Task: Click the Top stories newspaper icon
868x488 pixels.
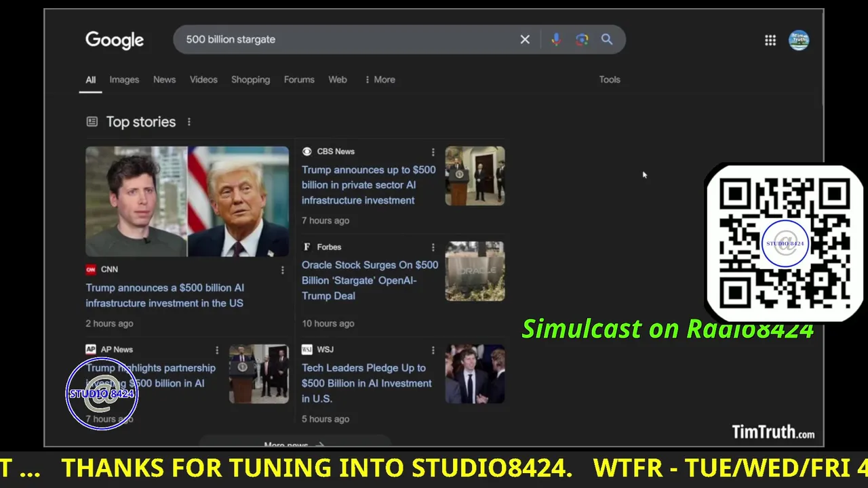Action: click(x=92, y=121)
